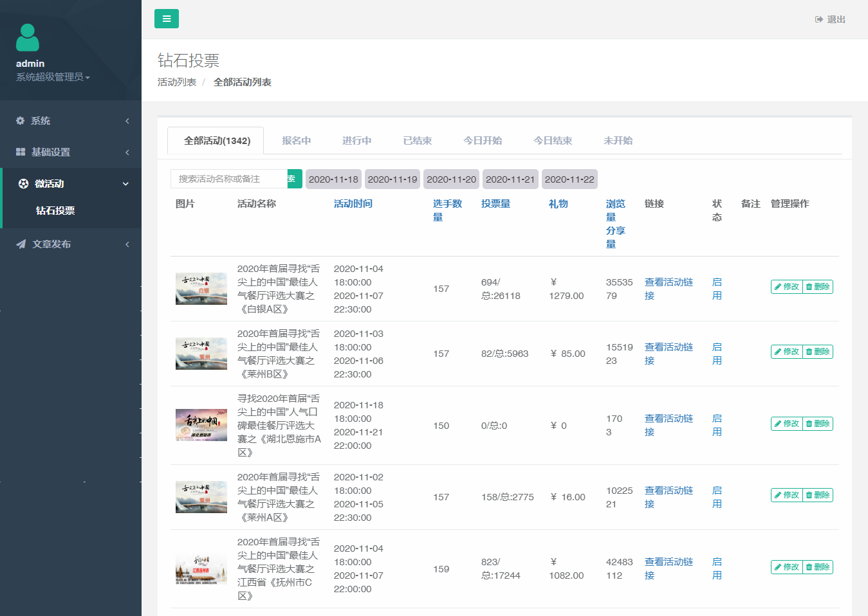Open the 莱州A区 activity thumbnail

point(201,497)
